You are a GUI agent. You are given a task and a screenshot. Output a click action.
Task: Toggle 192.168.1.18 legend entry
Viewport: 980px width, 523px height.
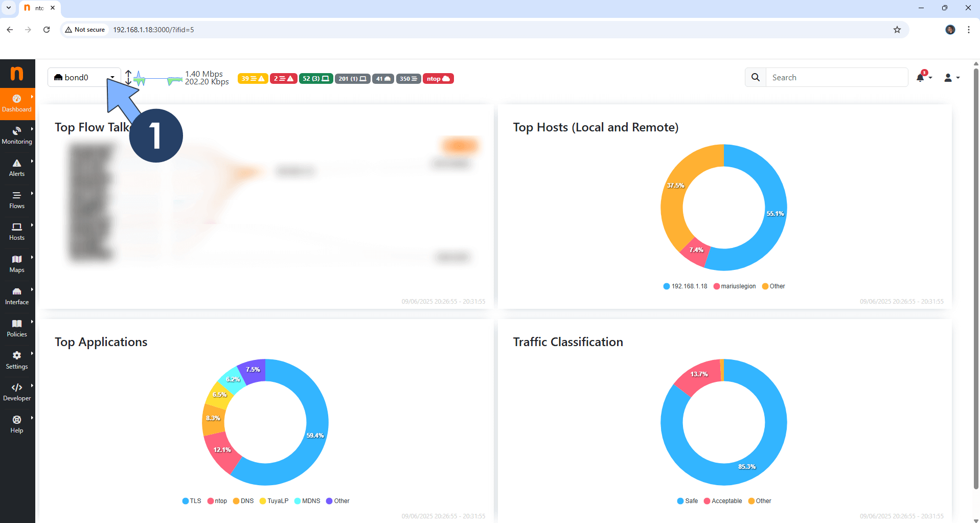(685, 286)
